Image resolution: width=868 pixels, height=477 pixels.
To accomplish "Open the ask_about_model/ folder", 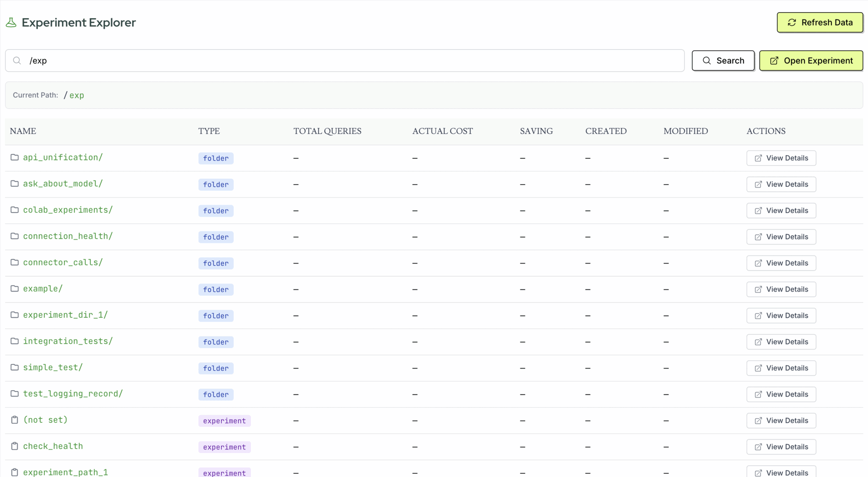I will click(63, 184).
